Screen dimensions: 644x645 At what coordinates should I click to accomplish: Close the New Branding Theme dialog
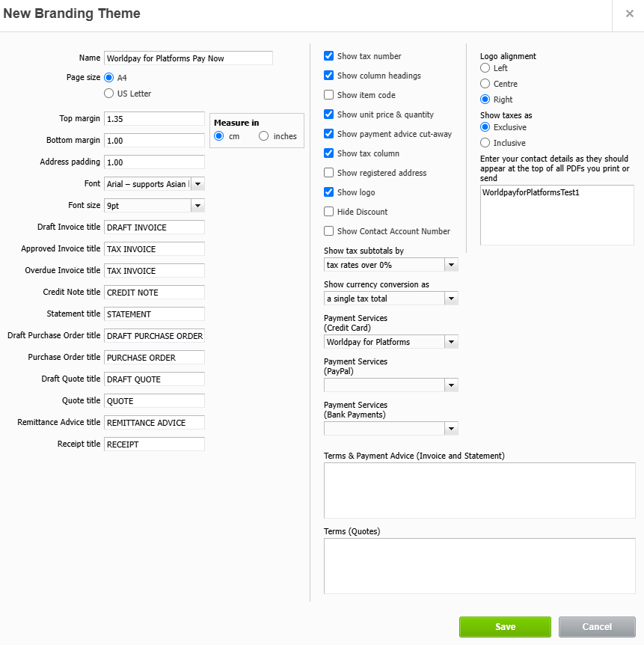click(x=629, y=13)
